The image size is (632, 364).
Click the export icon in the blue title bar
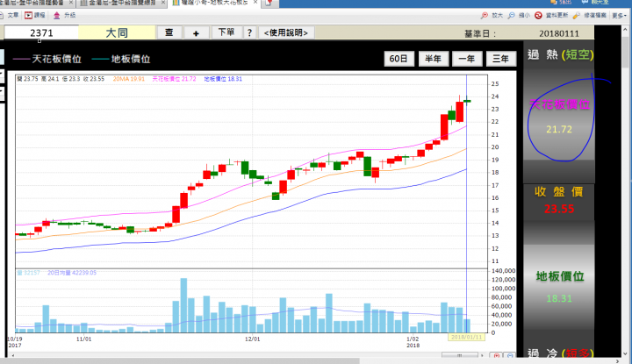(554, 2)
